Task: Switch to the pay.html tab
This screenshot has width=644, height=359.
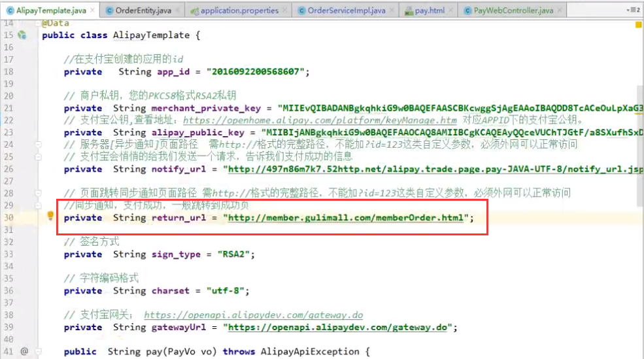Action: tap(430, 10)
